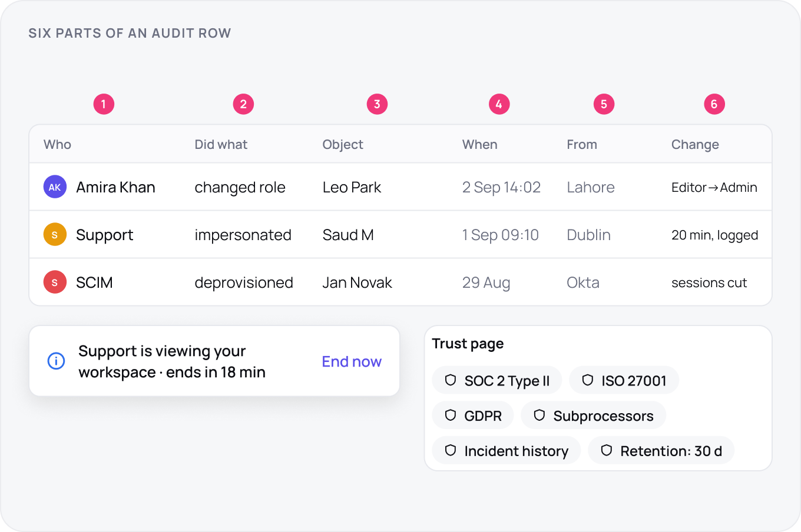Click Amira Khan's AK avatar

[55, 187]
